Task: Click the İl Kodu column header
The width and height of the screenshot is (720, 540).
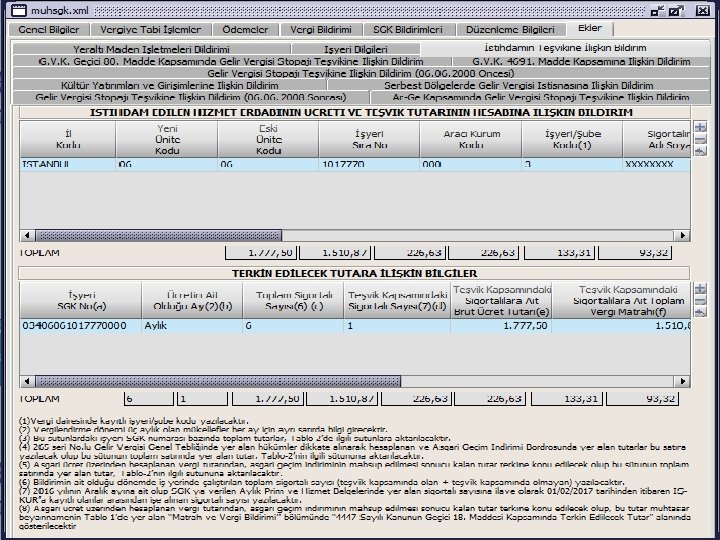Action: 68,140
